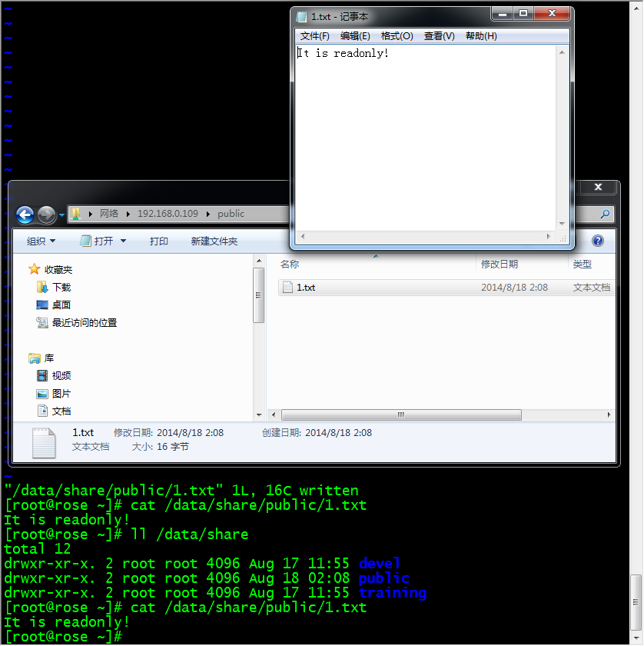Select 视频 under libraries
This screenshot has height=646, width=644.
pos(61,376)
